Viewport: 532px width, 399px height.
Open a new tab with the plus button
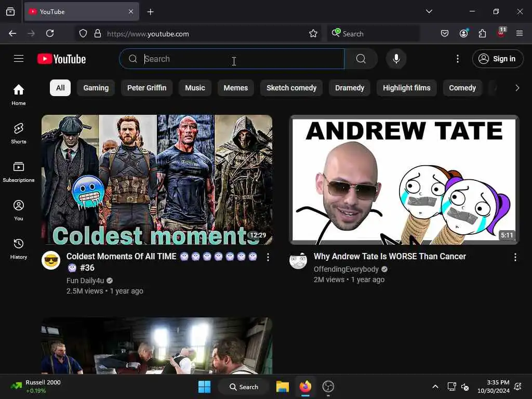[150, 12]
